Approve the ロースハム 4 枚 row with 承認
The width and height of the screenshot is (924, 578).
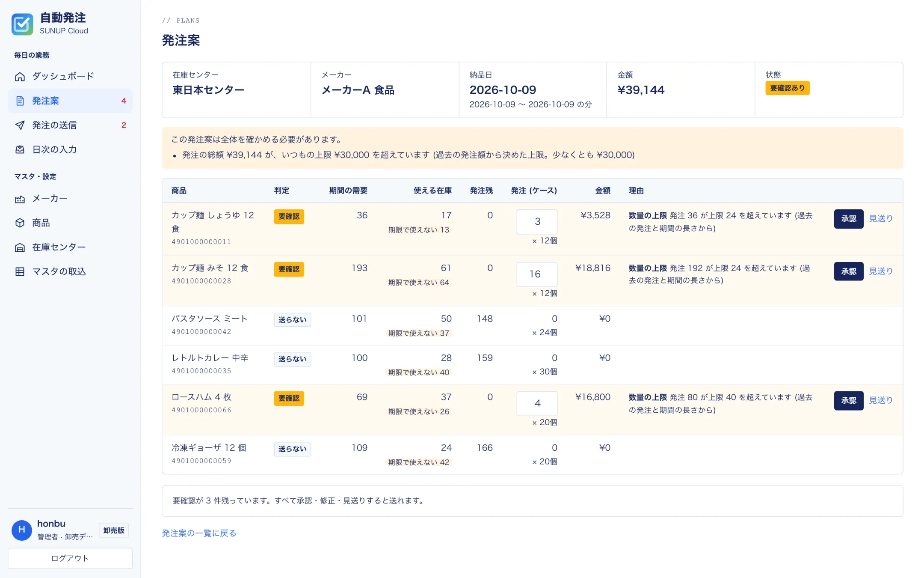[x=849, y=401]
